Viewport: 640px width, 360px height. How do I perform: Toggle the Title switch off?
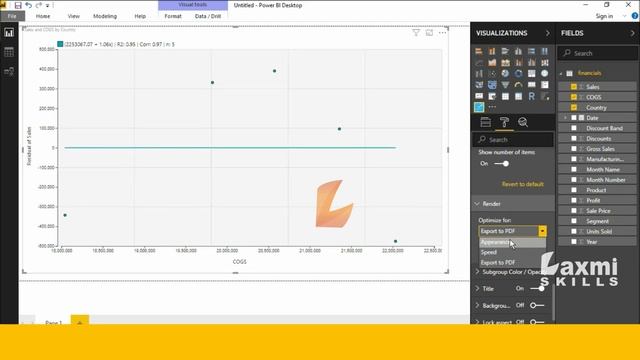coord(537,289)
